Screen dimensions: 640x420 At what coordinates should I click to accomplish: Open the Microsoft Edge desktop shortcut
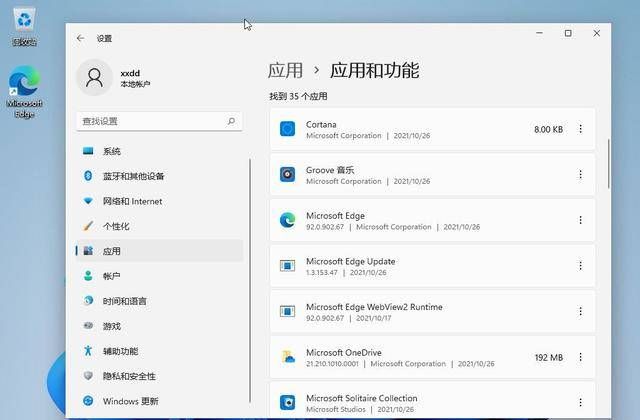pos(24,92)
